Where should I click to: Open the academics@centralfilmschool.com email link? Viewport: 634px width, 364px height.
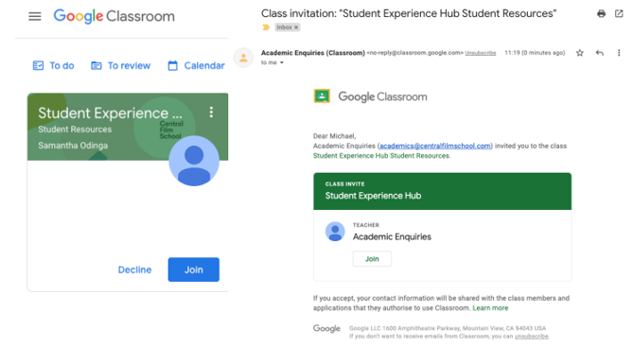[435, 146]
